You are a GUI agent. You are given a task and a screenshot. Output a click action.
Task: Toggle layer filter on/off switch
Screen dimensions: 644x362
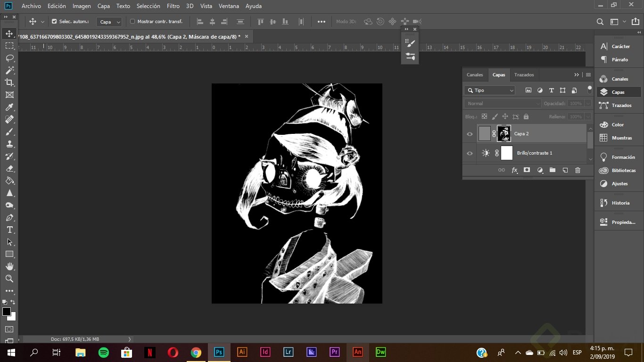coord(589,89)
